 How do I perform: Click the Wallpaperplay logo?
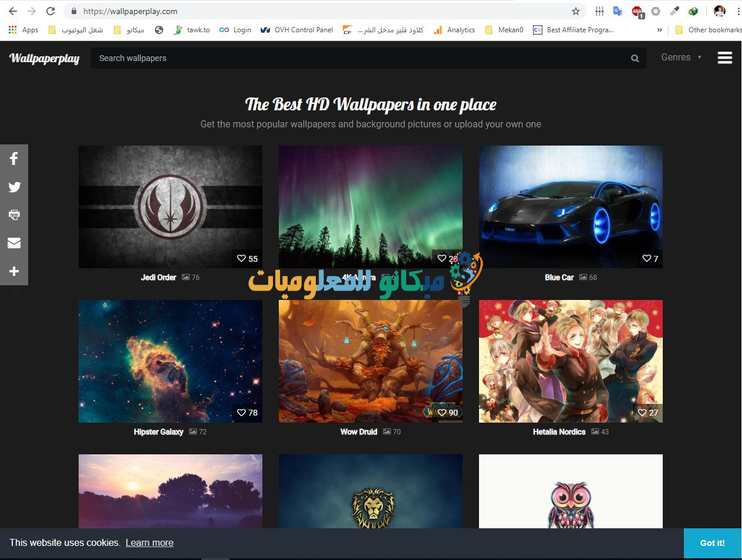tap(45, 58)
